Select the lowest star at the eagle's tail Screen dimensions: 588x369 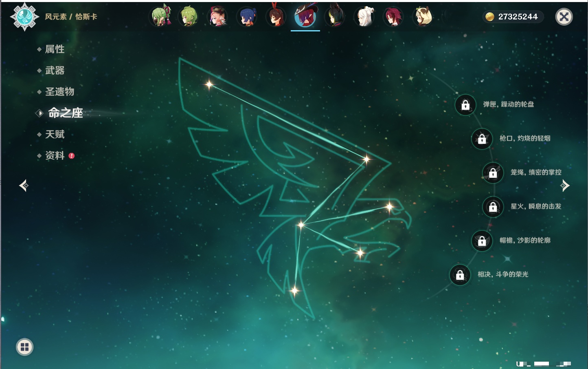click(x=294, y=291)
